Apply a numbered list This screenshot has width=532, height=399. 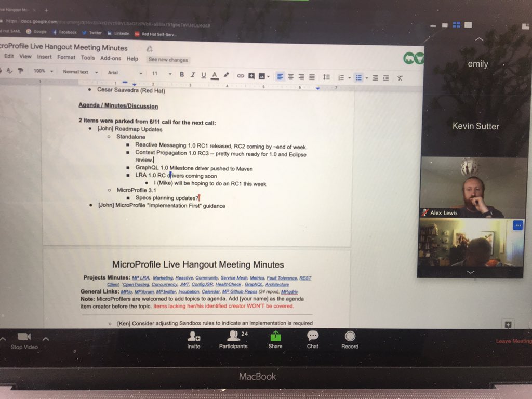341,78
